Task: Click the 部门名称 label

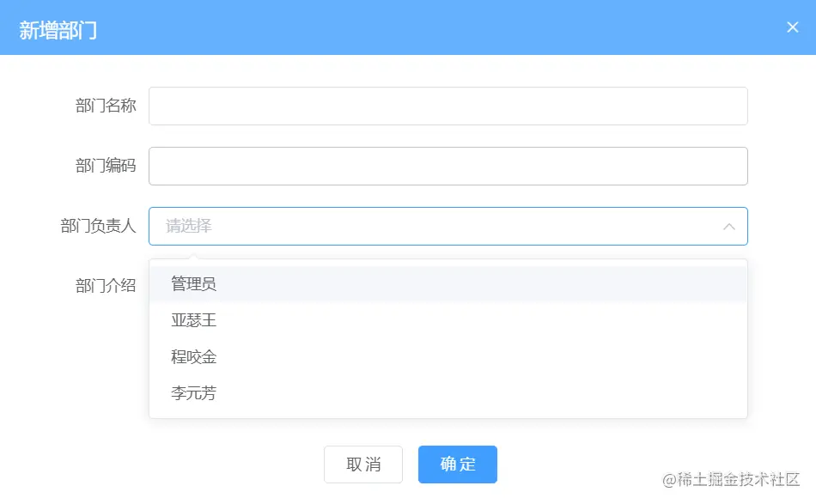Action: point(106,106)
